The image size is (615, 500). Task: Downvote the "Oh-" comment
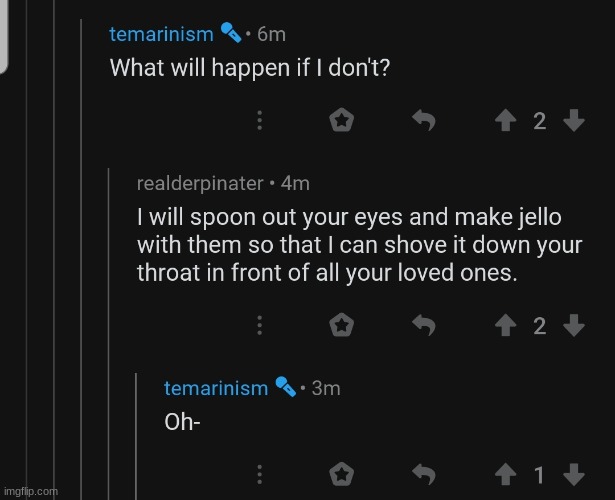(x=574, y=475)
